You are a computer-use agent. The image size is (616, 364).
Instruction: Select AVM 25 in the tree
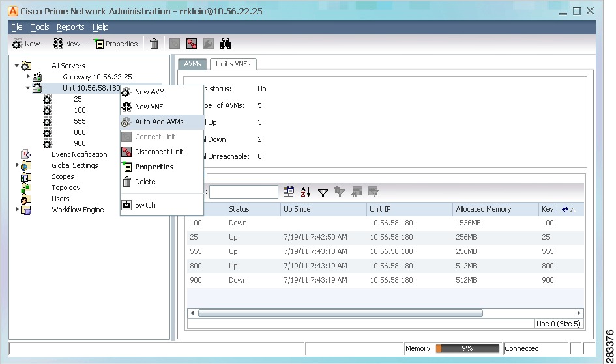pyautogui.click(x=78, y=99)
